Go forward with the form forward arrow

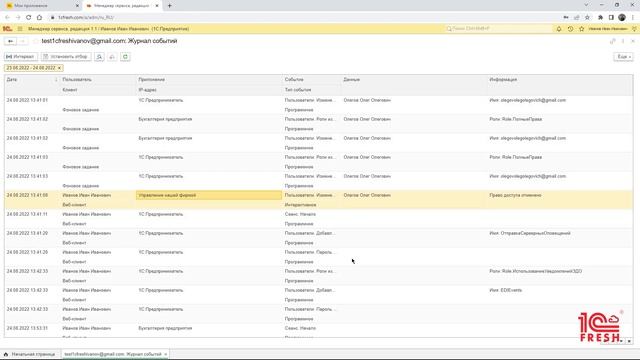tap(22, 41)
